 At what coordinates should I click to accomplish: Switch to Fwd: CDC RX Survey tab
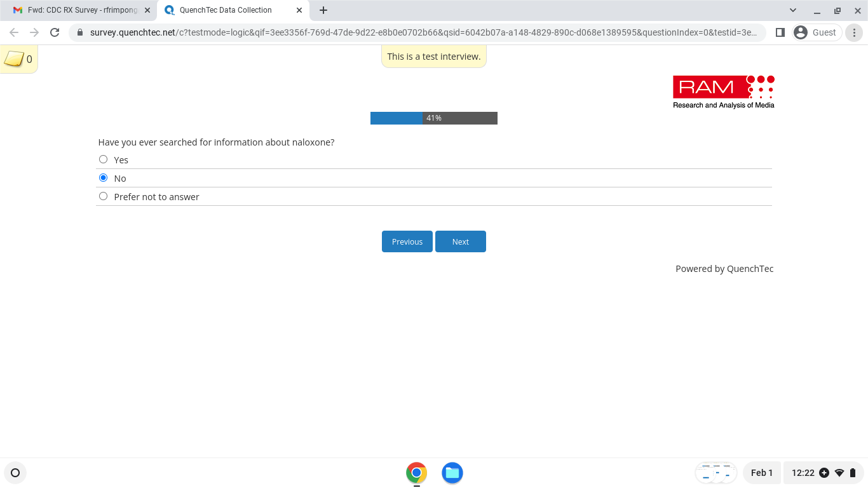[x=76, y=10]
